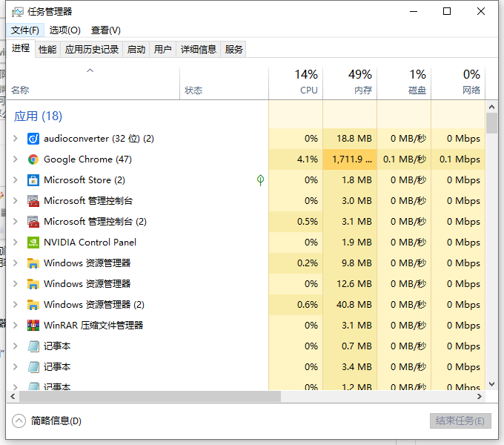The image size is (504, 445).
Task: Click the Microsoft Store icon
Action: [33, 180]
